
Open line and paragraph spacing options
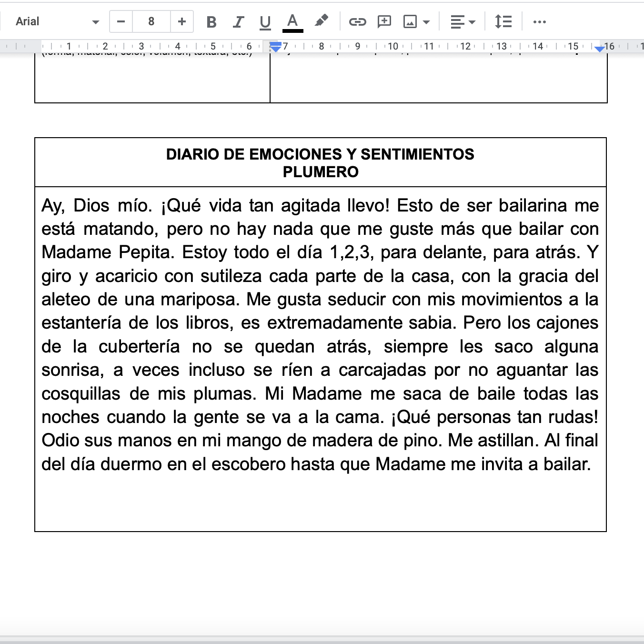tap(503, 21)
